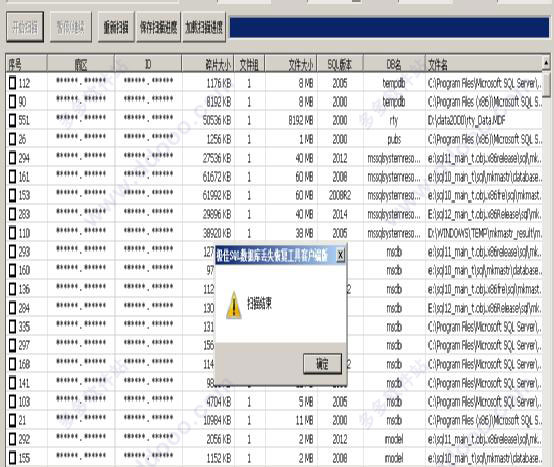Tick the checkbox for row 136
The width and height of the screenshot is (554, 467).
point(12,289)
